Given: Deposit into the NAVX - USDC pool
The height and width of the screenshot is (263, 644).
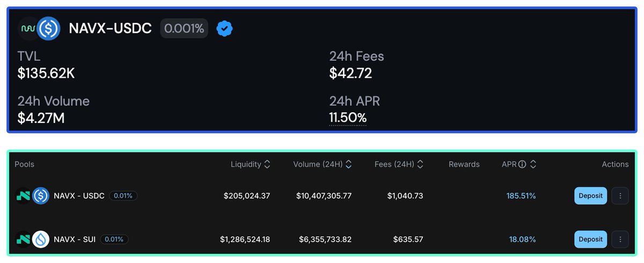Looking at the screenshot, I should [x=591, y=196].
